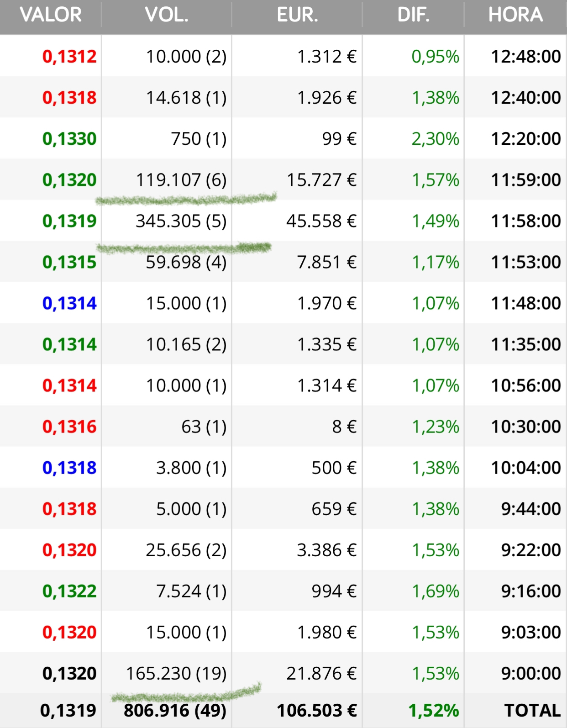Click volume 10.165 (2)

186,344
